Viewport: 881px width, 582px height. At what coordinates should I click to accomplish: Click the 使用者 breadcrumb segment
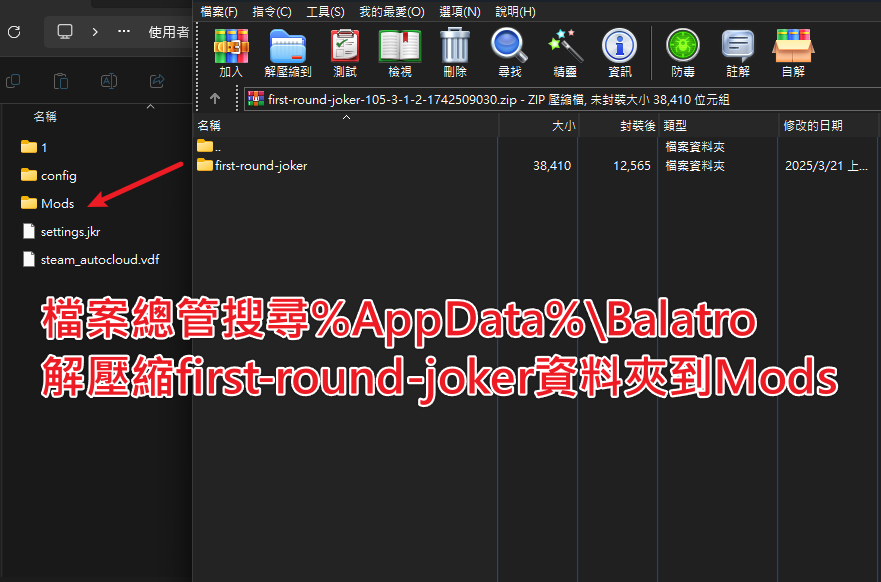click(169, 32)
